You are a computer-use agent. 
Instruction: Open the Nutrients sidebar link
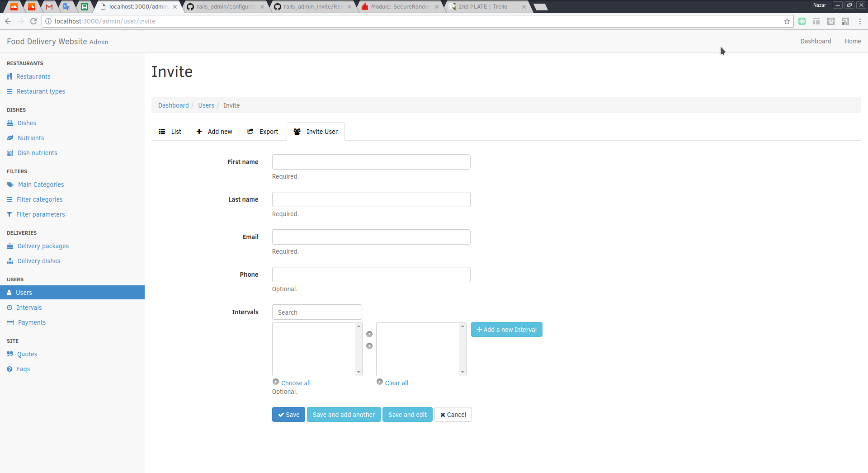[31, 138]
